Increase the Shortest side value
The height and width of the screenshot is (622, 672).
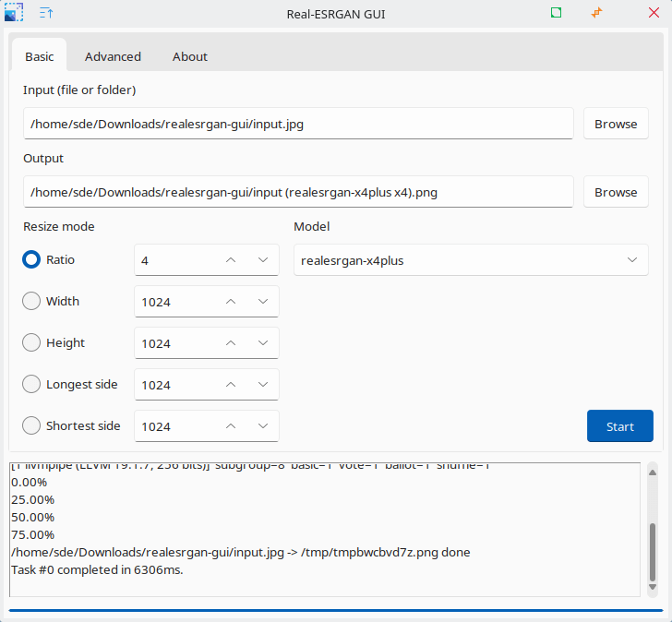231,426
